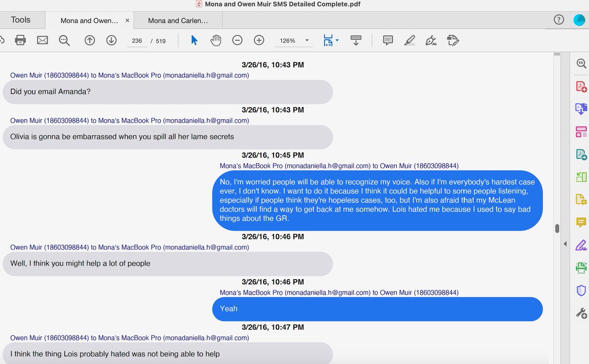Open Organize Pages green sidebar tool

(x=581, y=177)
